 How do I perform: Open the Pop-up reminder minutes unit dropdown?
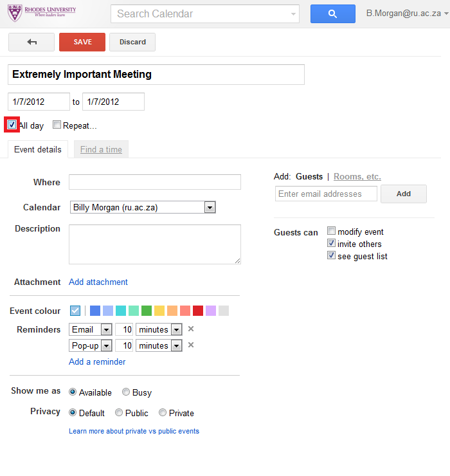pos(159,345)
